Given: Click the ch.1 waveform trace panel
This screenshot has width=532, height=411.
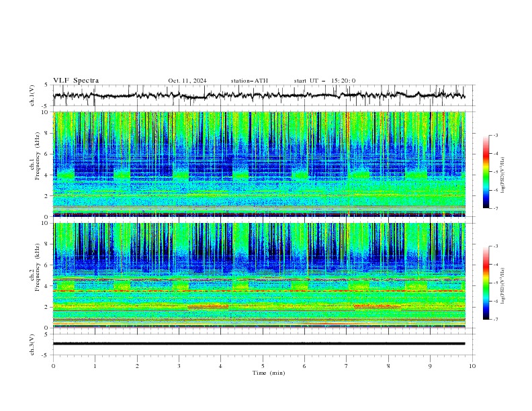Looking at the screenshot, I should 263,95.
